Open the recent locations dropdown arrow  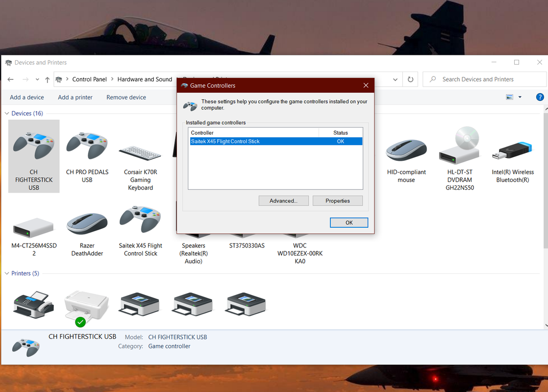tap(37, 79)
